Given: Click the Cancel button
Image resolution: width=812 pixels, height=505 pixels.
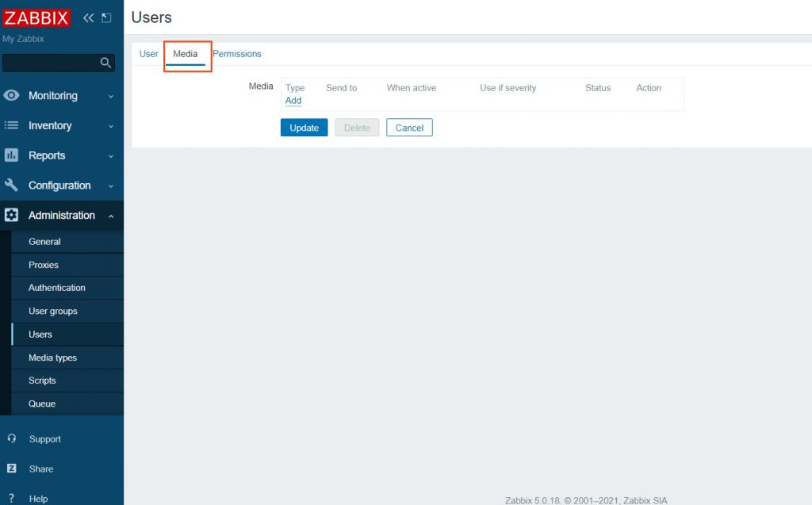Looking at the screenshot, I should coord(409,128).
